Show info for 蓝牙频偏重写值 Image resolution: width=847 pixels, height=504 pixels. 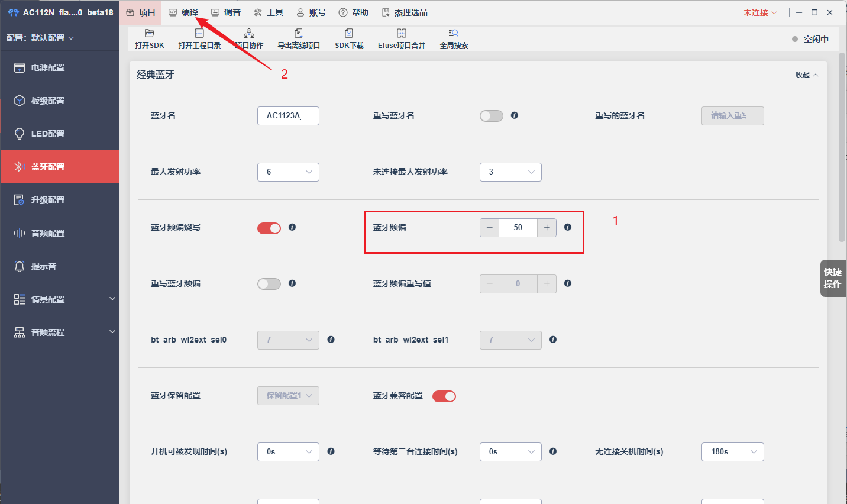[x=568, y=283]
